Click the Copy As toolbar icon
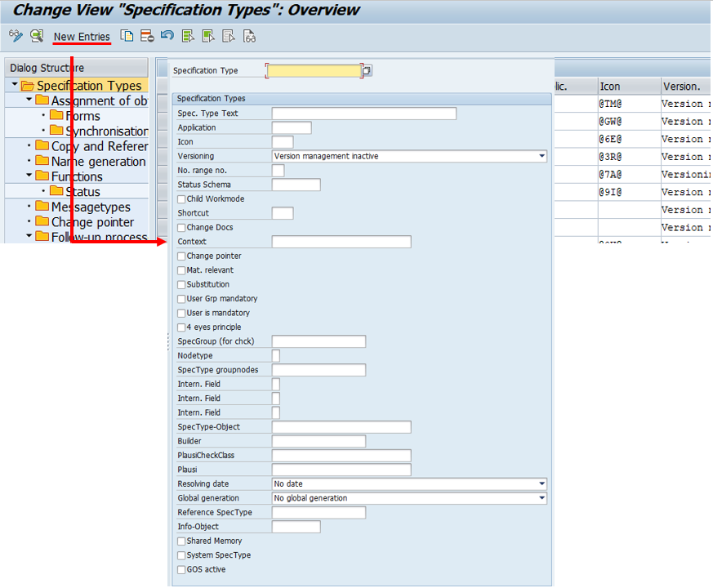Viewport: 713px width, 588px height. pyautogui.click(x=127, y=36)
